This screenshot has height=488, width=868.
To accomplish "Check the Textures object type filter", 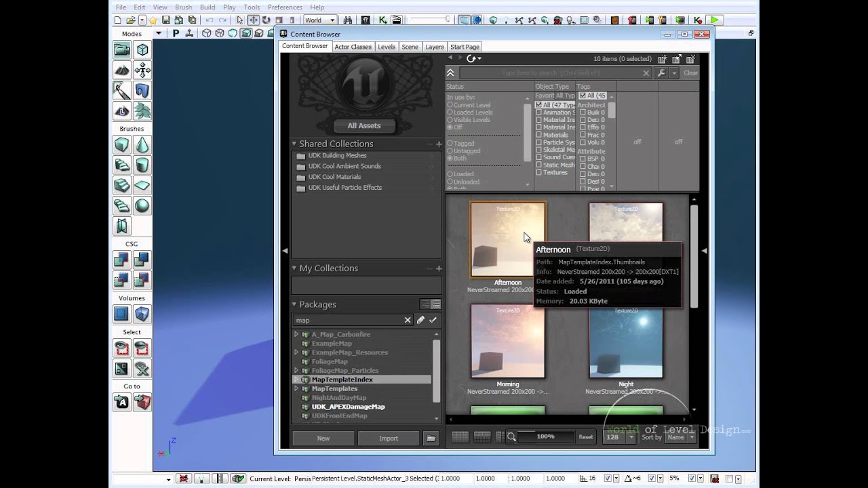I will click(x=539, y=172).
